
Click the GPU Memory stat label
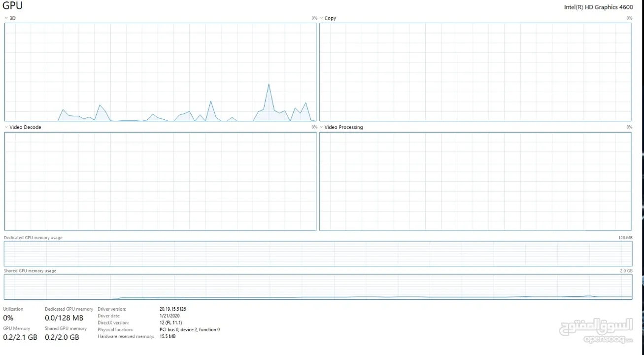click(17, 328)
